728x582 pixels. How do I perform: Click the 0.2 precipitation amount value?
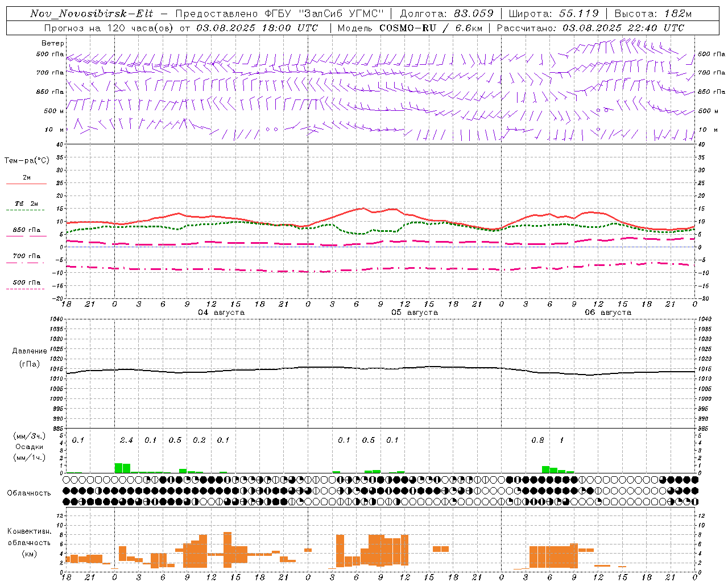(199, 440)
